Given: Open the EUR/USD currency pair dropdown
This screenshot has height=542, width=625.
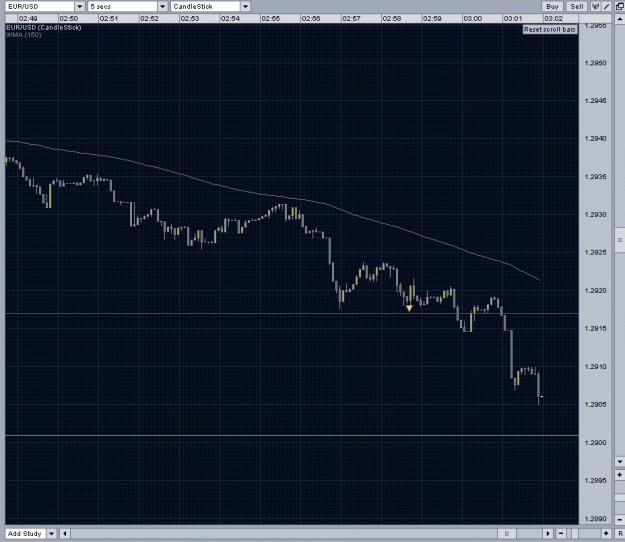Looking at the screenshot, I should pyautogui.click(x=80, y=6).
